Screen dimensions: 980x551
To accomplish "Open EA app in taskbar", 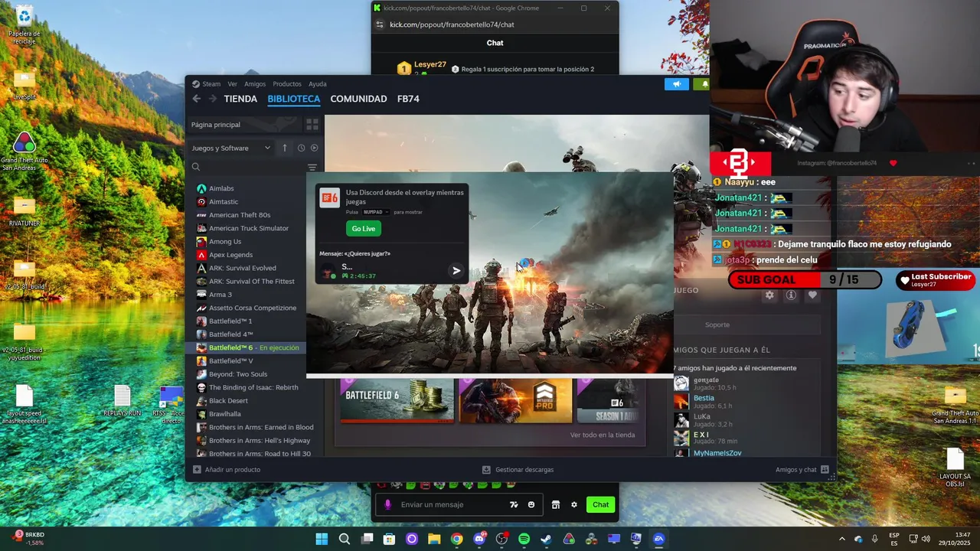I will [x=658, y=539].
